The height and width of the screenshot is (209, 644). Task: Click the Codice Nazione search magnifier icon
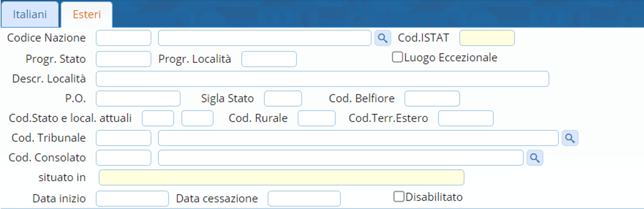[x=382, y=38]
